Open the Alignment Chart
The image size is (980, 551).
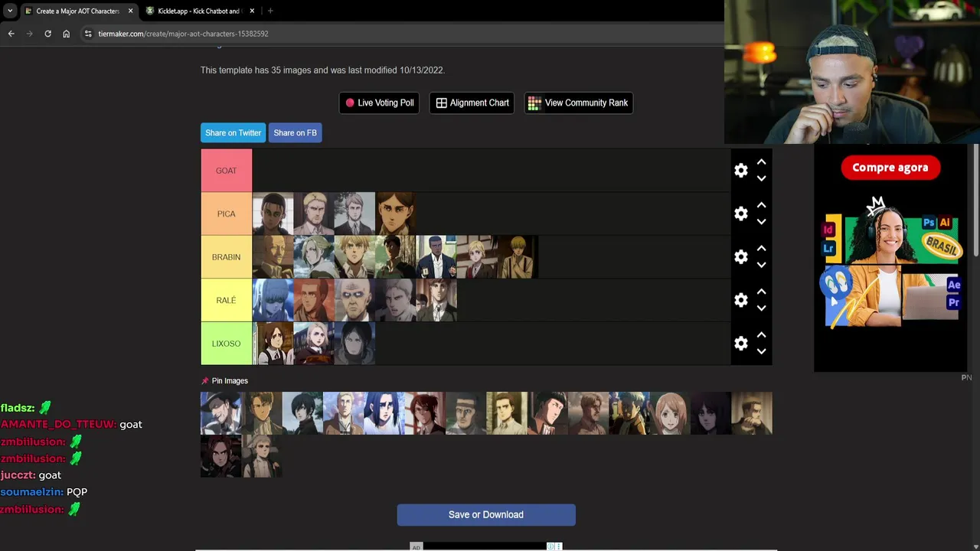(472, 103)
